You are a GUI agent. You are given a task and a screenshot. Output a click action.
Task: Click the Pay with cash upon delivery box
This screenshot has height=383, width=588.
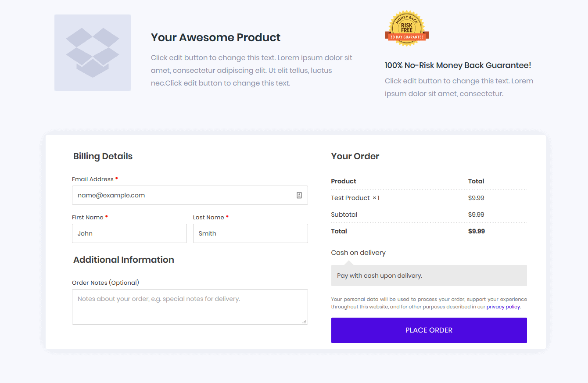(429, 276)
